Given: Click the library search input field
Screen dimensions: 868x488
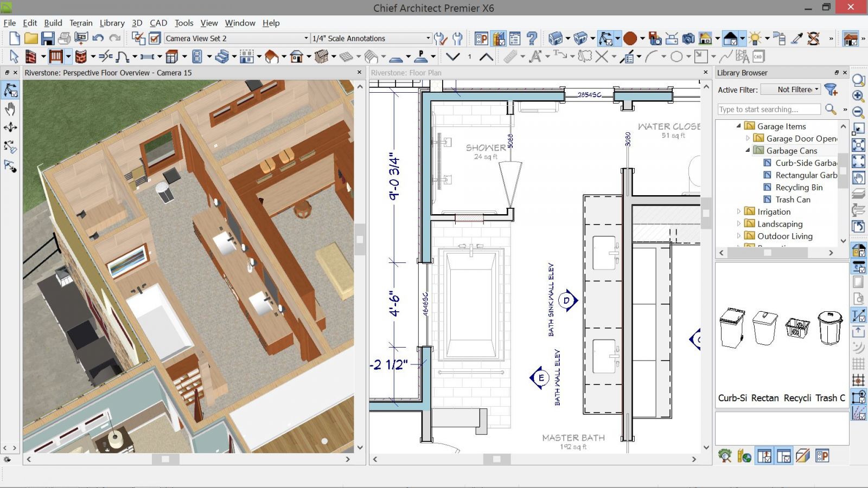Looking at the screenshot, I should (768, 110).
